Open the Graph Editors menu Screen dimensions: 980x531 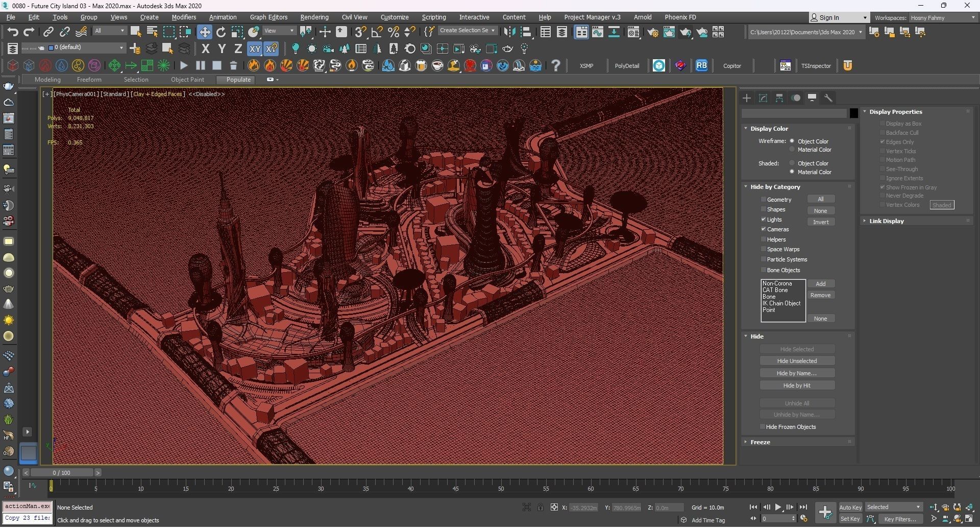point(268,17)
